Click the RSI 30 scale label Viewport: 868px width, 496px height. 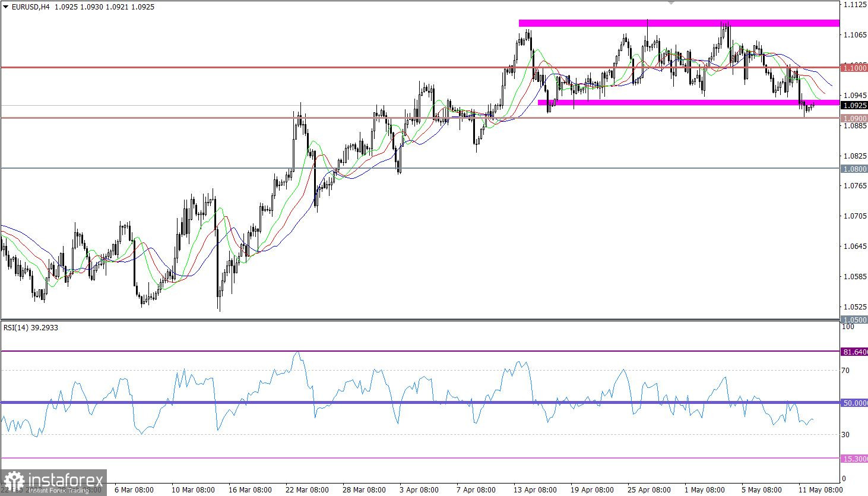845,434
